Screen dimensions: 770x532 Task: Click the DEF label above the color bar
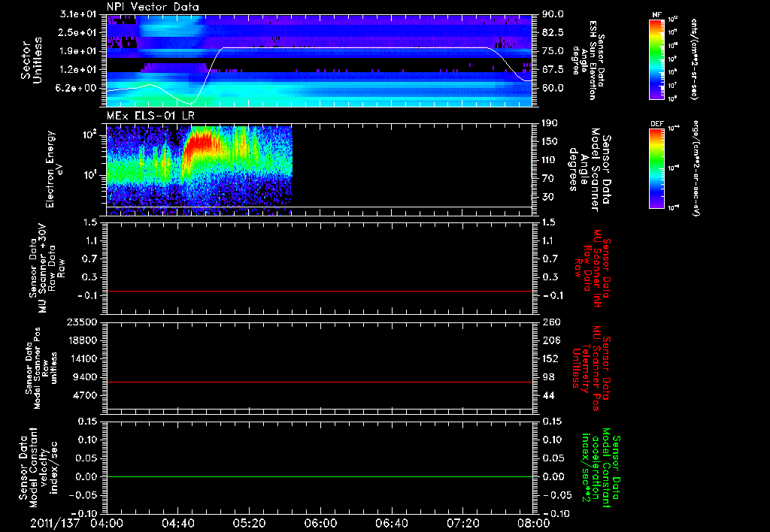click(657, 124)
